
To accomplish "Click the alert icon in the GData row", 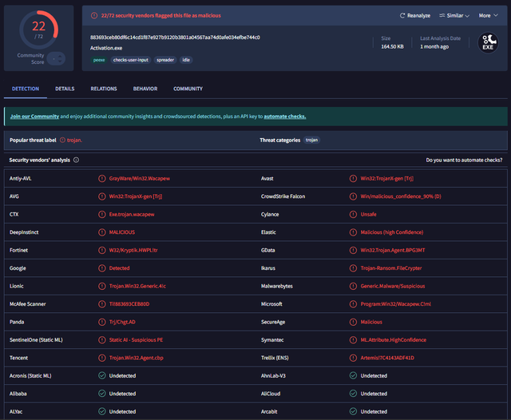I will (x=353, y=250).
